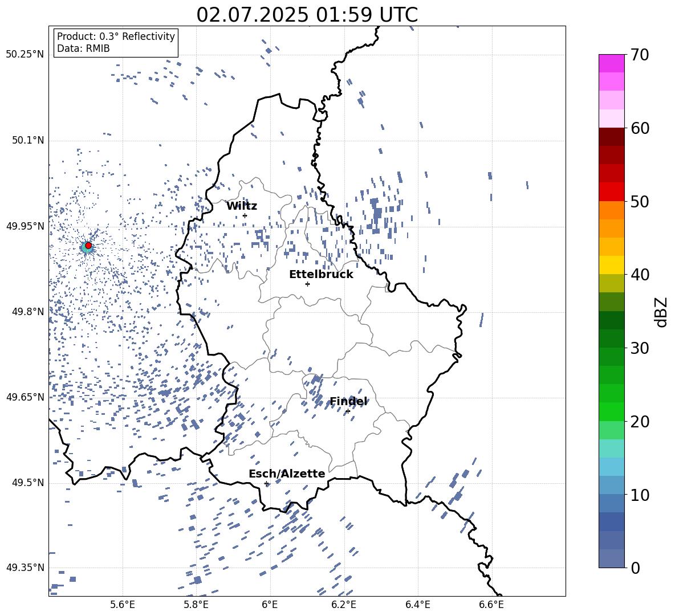Click the Wiltz cross marker
675x616 pixels.
245,215
